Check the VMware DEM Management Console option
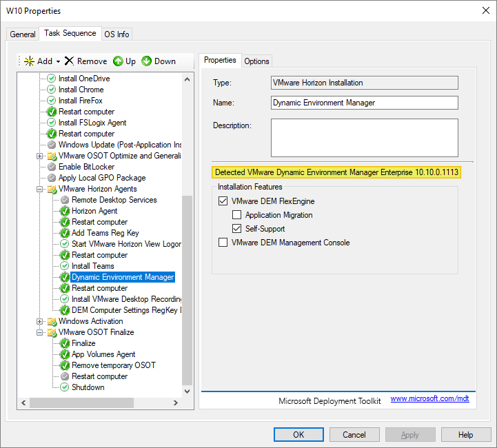497x448 pixels. coord(223,243)
